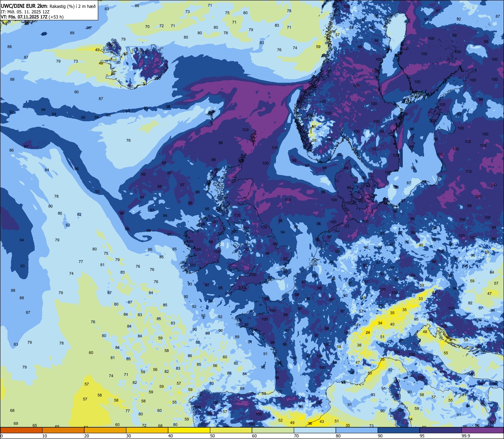The image size is (504, 439).
Task: Select the 10–20 orange legend segment
Action: pyautogui.click(x=63, y=430)
